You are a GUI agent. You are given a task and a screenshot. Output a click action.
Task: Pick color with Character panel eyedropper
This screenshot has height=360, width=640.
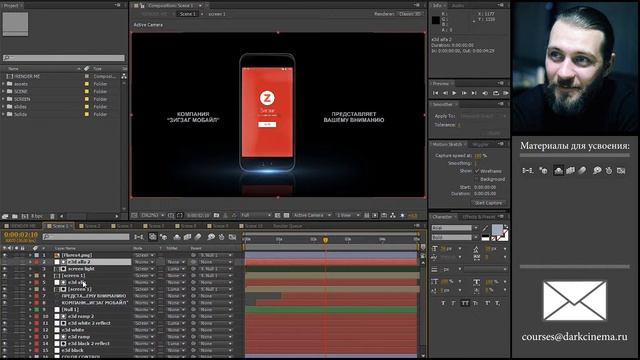click(485, 228)
